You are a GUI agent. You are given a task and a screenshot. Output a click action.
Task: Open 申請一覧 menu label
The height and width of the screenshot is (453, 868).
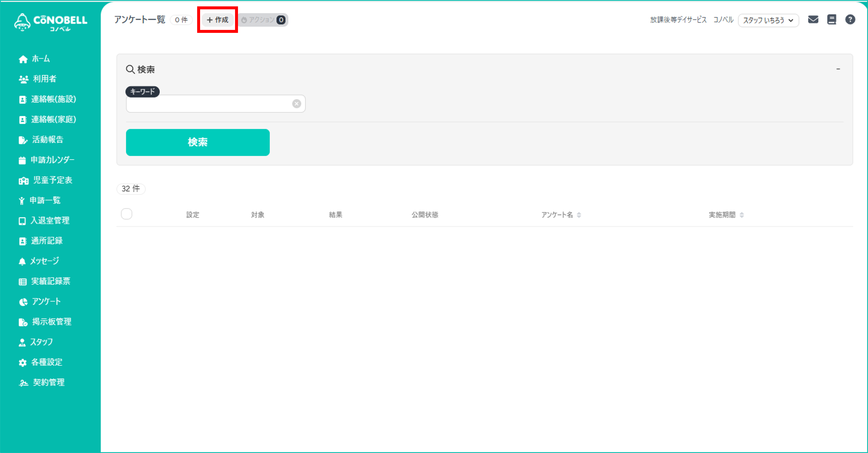pyautogui.click(x=45, y=200)
